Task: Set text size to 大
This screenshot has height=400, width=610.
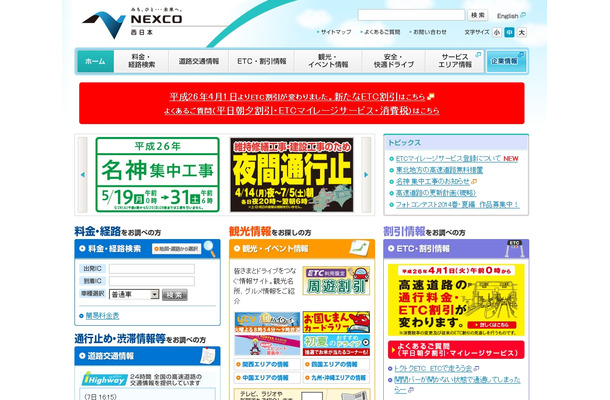Action: coord(522,33)
